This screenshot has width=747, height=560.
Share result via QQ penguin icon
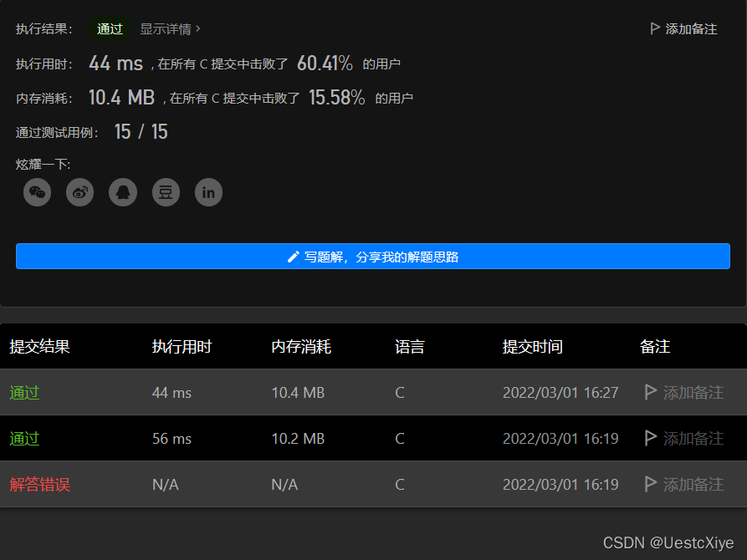tap(123, 192)
